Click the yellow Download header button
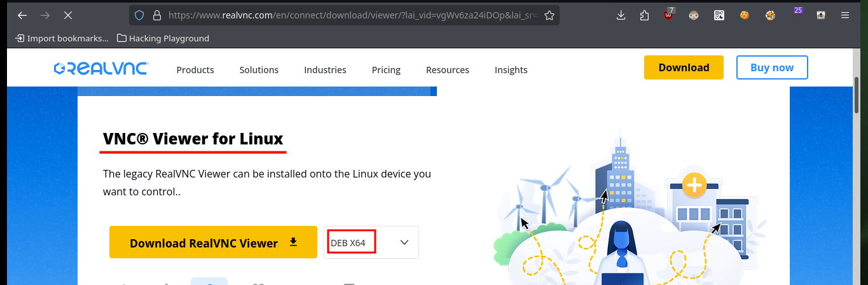868x285 pixels. tap(684, 67)
